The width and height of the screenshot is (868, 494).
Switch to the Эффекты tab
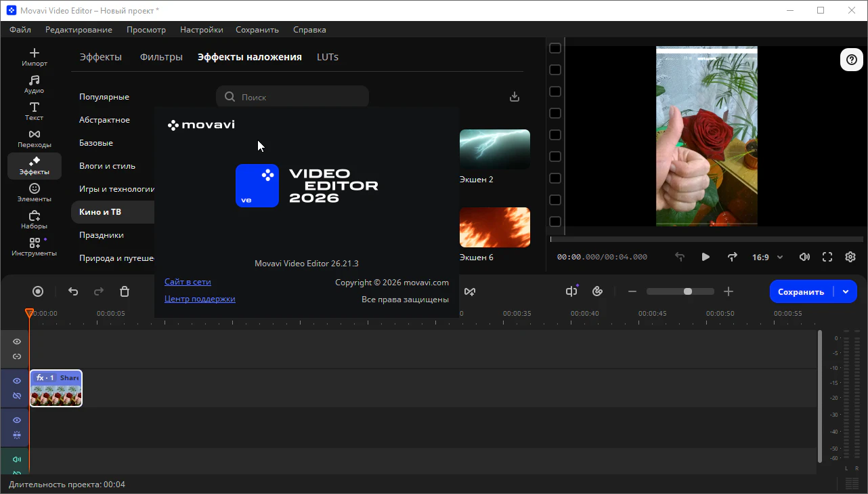(100, 57)
